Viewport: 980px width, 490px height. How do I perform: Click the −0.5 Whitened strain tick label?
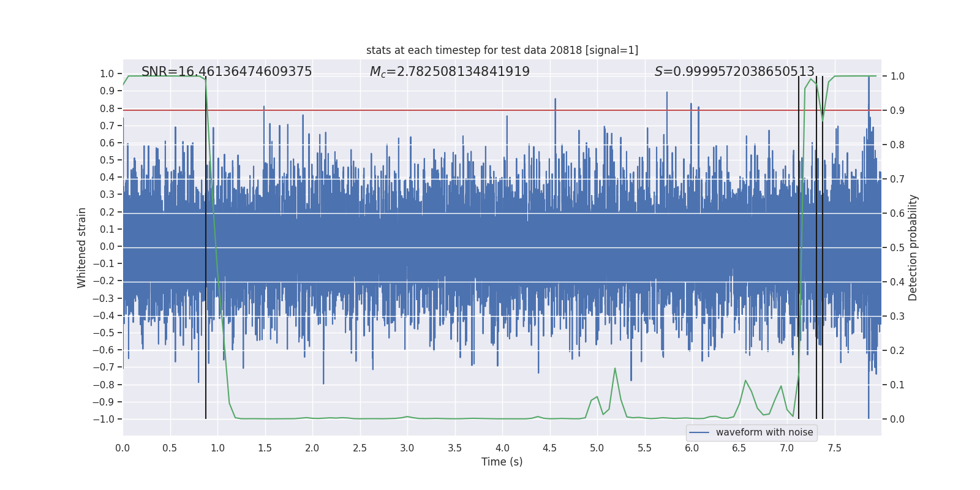(104, 333)
